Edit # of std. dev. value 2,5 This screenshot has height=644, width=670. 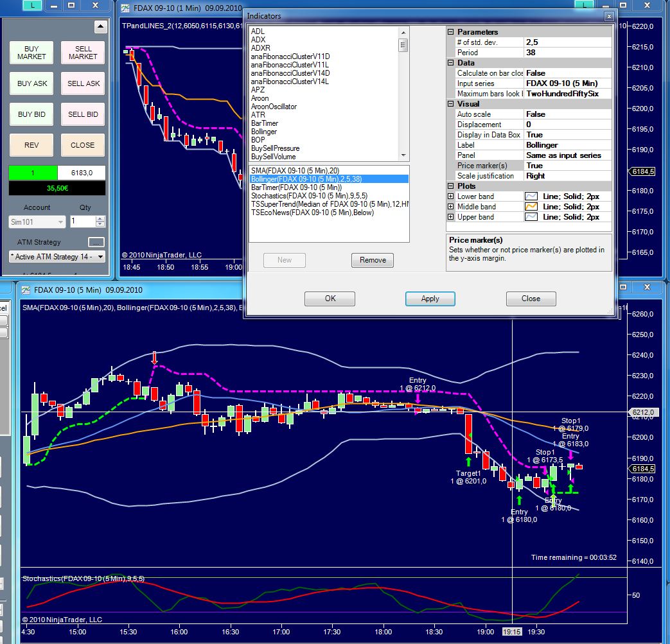tap(567, 42)
